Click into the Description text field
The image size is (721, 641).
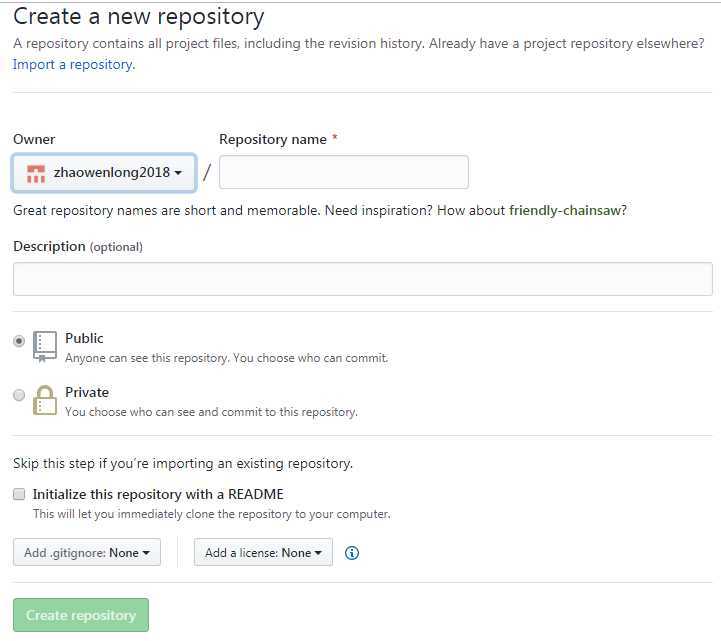point(362,279)
